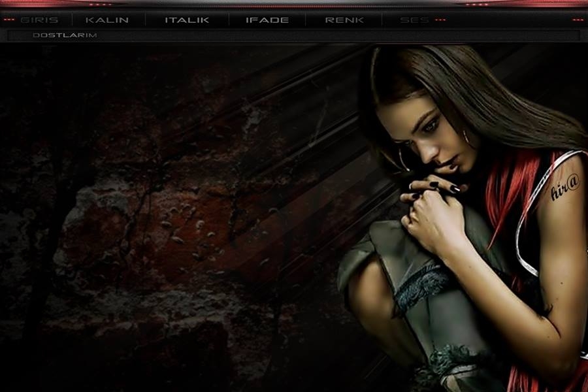
Task: Click empty toolbar space right of SES
Action: pos(510,20)
